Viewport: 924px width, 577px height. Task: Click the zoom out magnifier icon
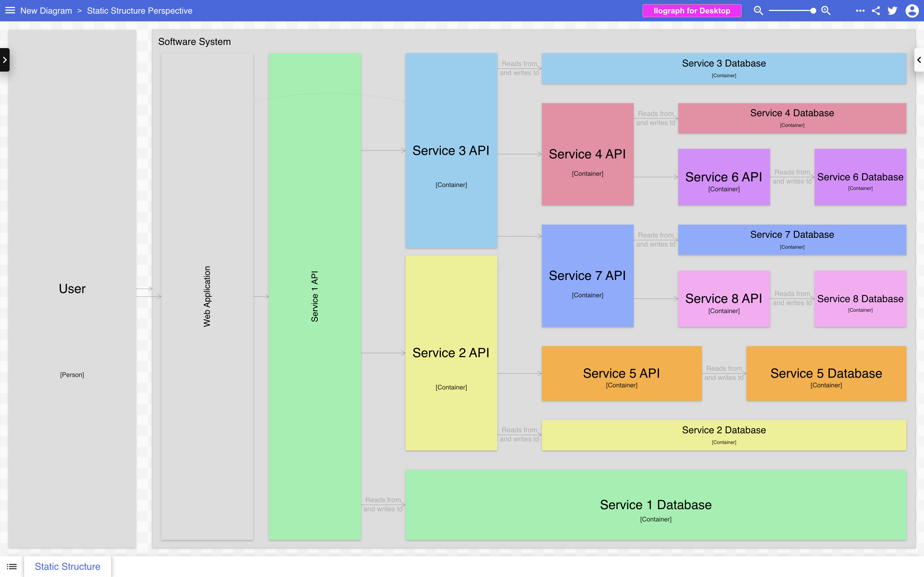[x=758, y=10]
